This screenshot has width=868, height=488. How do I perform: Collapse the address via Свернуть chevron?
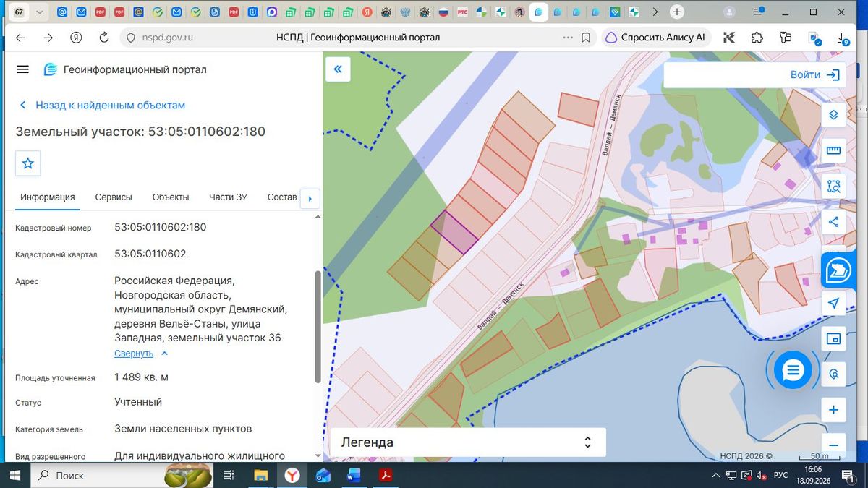(x=164, y=354)
